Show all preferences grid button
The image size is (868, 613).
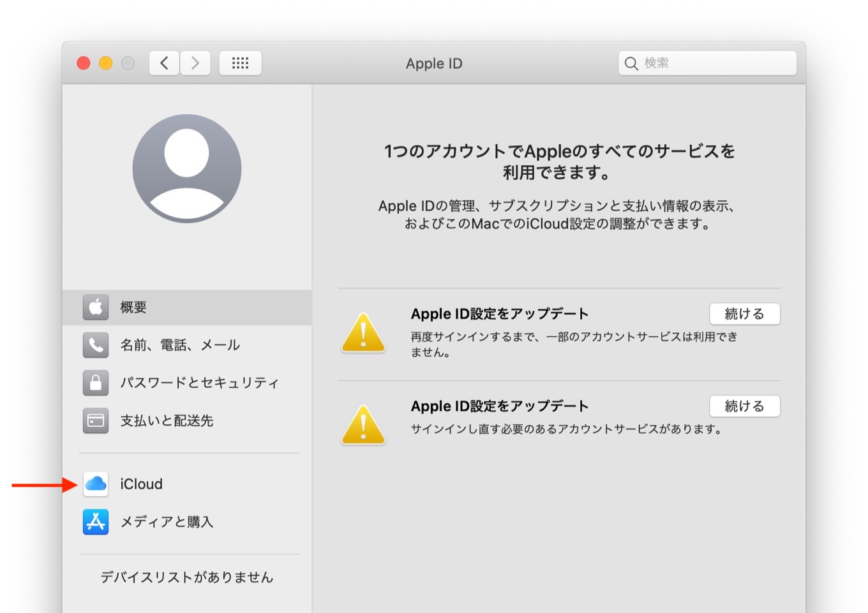tap(240, 63)
